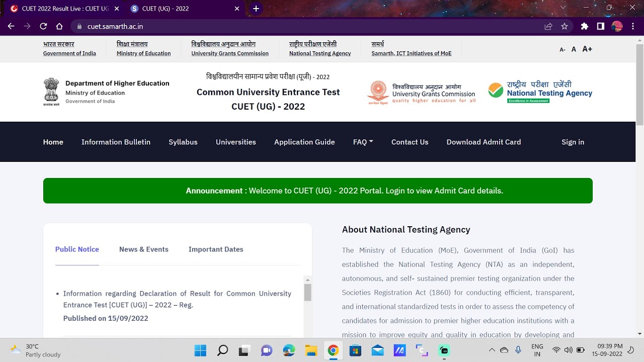Select the Public Notice tab

tap(77, 249)
